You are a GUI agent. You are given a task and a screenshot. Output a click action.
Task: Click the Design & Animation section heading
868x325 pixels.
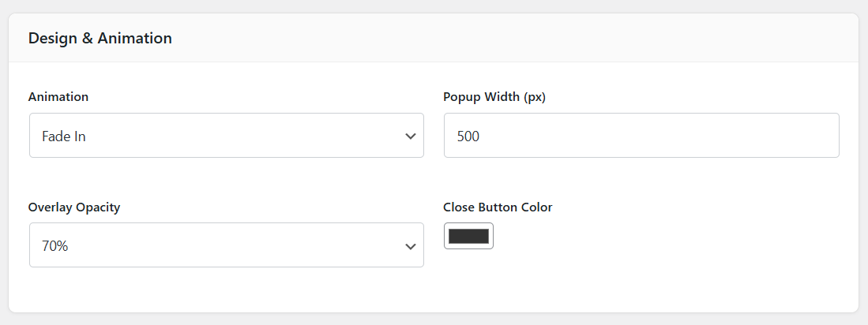pos(100,38)
